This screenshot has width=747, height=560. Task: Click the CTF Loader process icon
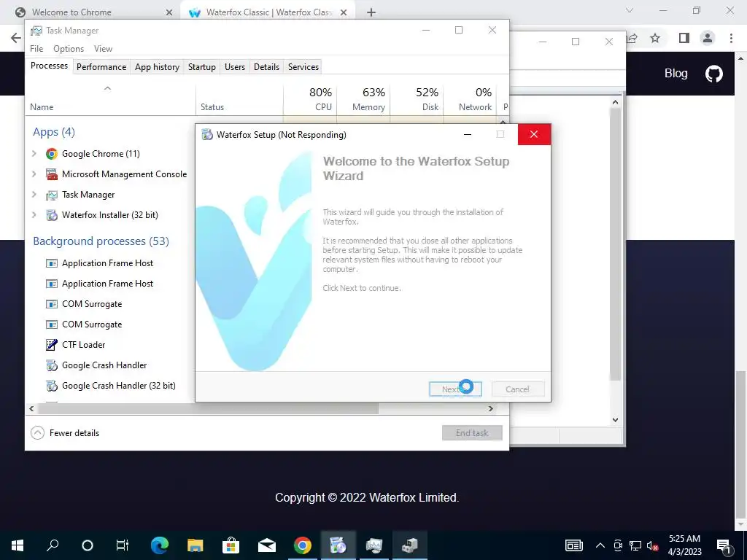(52, 345)
